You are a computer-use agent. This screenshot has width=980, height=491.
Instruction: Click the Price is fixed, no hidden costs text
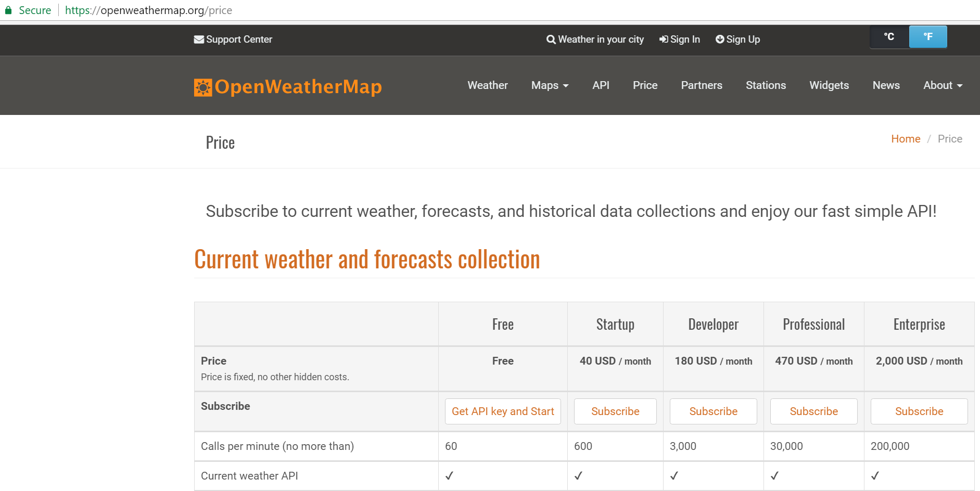[275, 377]
